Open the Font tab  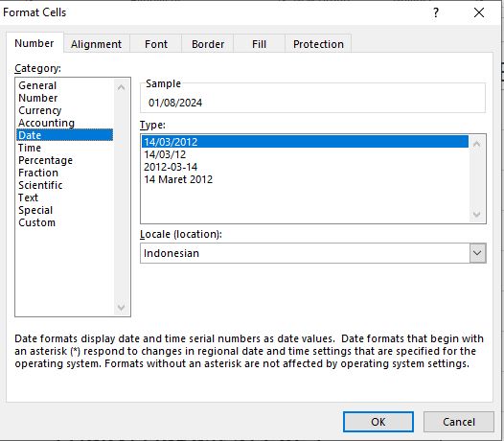(x=156, y=44)
